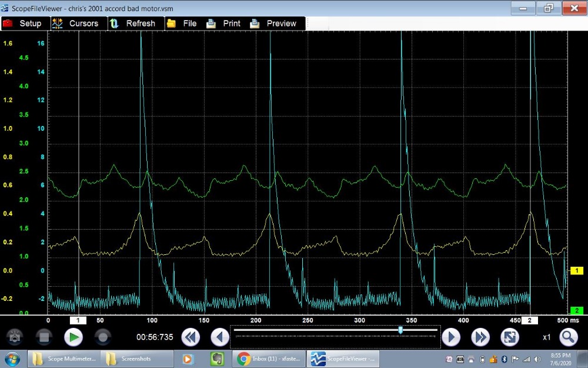Screen dimensions: 588x368
Task: Click the Bluetooth tray icon
Action: point(505,360)
